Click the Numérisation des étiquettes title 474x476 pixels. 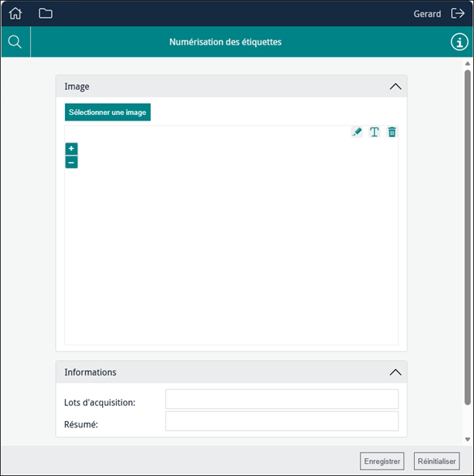225,42
